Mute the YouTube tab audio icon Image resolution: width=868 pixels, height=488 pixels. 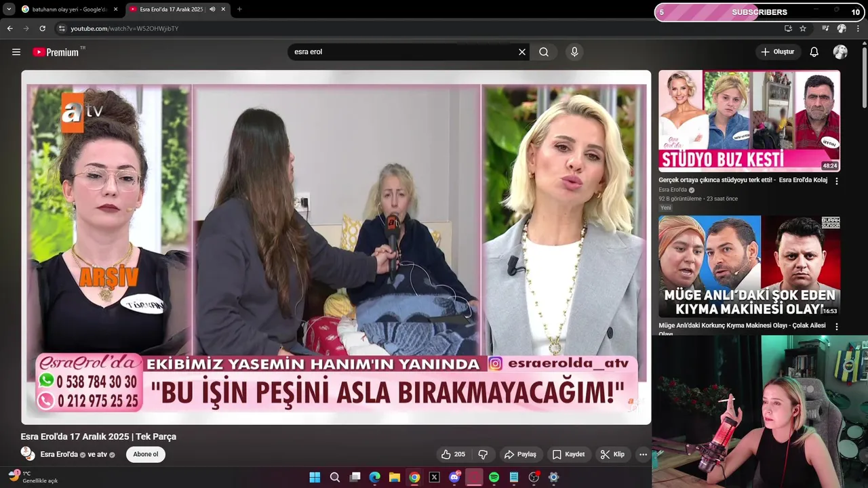[x=212, y=9]
